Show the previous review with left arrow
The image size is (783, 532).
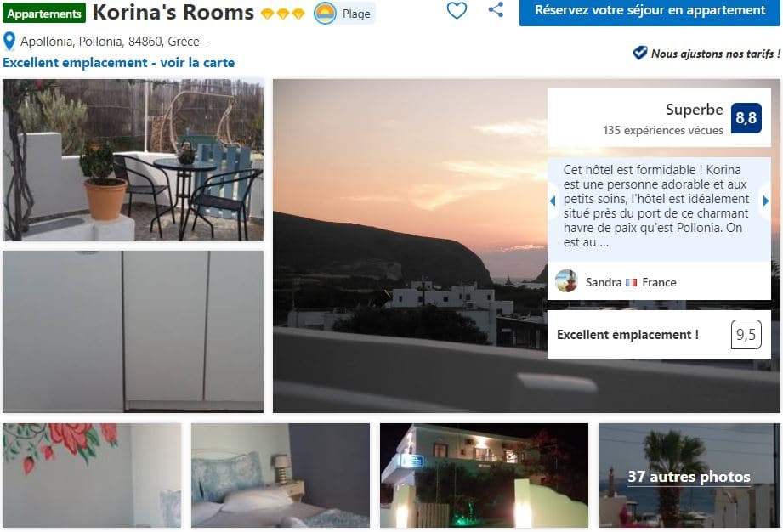[553, 201]
